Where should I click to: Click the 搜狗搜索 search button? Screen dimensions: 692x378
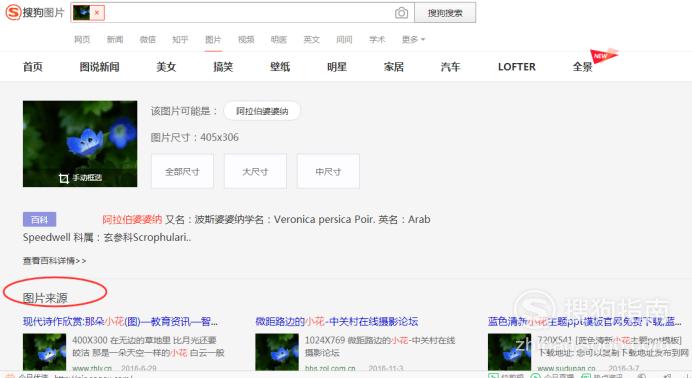(445, 13)
